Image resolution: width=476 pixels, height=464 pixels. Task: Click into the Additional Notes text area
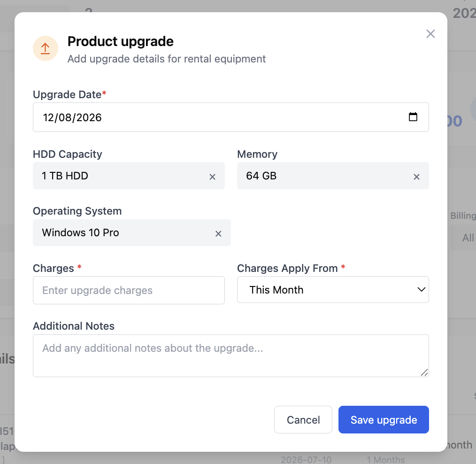pos(230,356)
